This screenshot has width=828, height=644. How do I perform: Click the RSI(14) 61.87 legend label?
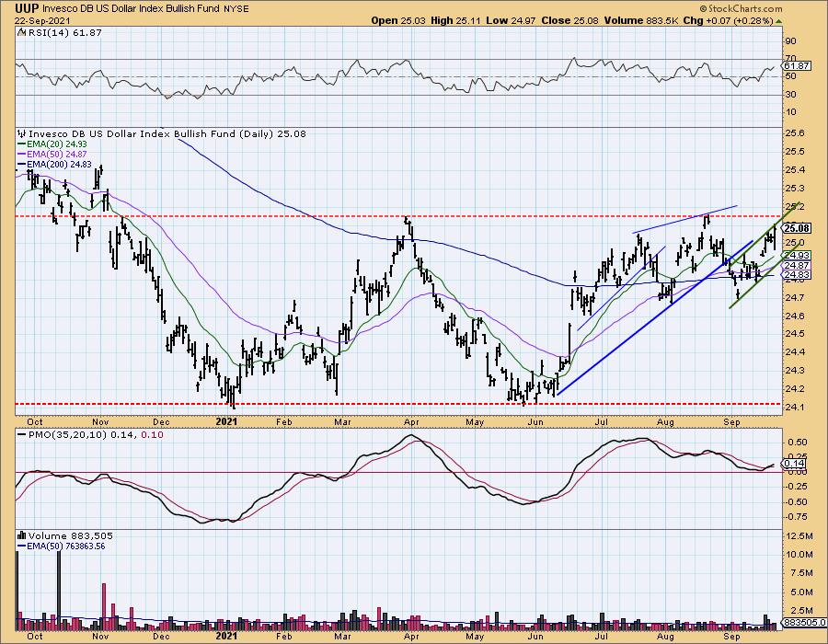click(x=63, y=32)
